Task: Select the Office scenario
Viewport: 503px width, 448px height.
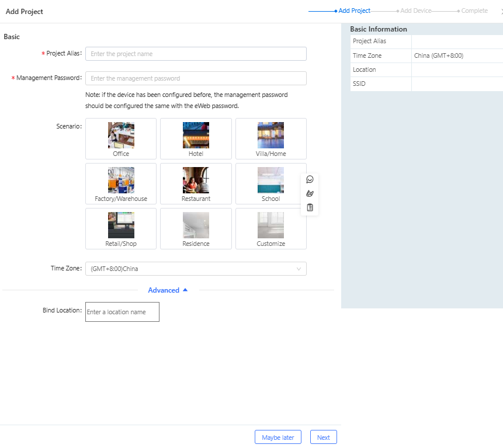Action: coord(121,138)
